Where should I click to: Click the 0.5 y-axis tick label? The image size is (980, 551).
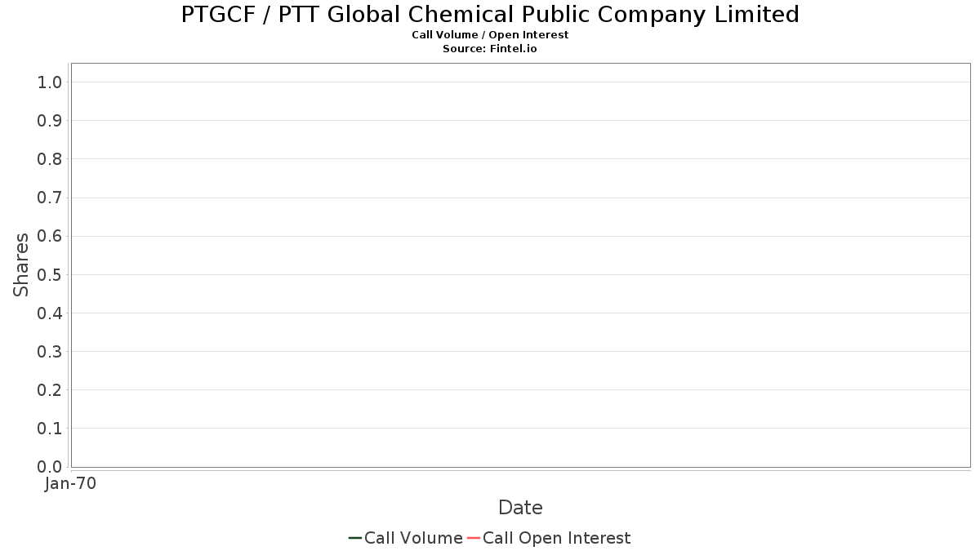(x=50, y=274)
